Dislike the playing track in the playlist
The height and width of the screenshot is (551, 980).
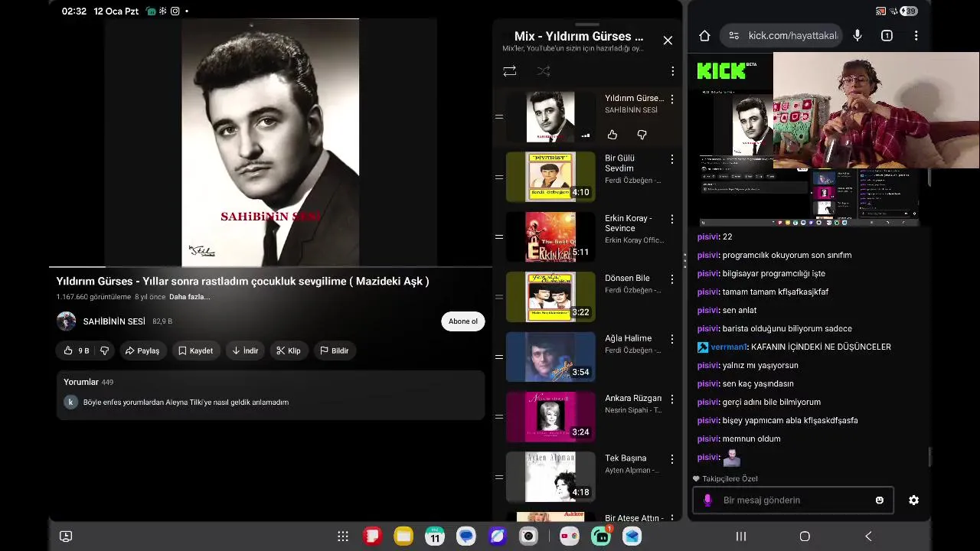(642, 135)
